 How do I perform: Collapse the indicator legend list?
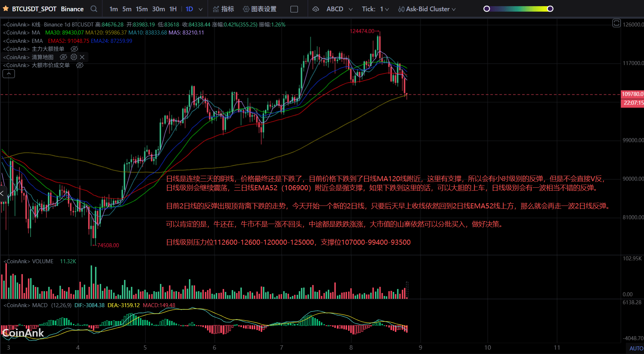tap(9, 74)
